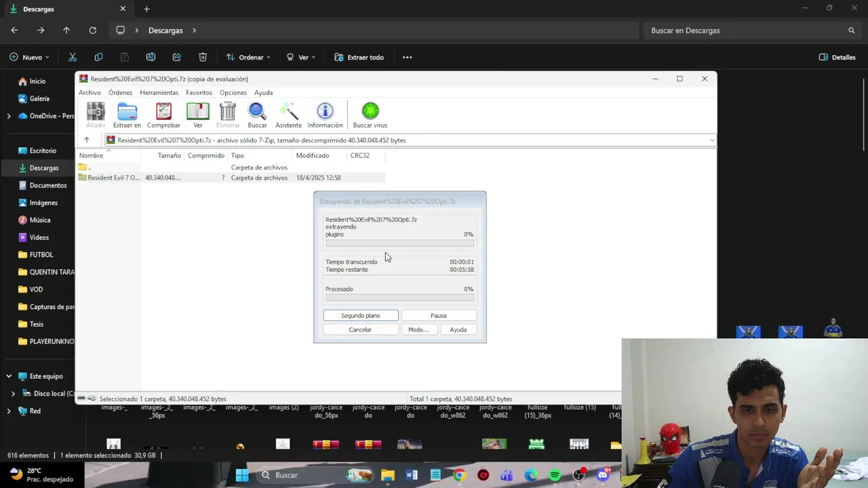Open Windows Start menu

pyautogui.click(x=242, y=475)
